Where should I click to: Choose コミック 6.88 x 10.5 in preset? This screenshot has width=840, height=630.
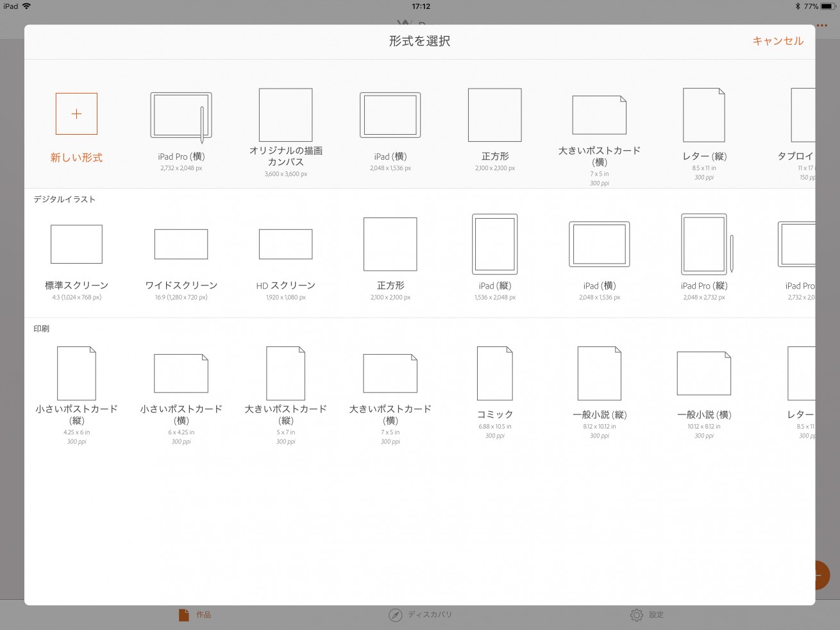click(x=495, y=393)
